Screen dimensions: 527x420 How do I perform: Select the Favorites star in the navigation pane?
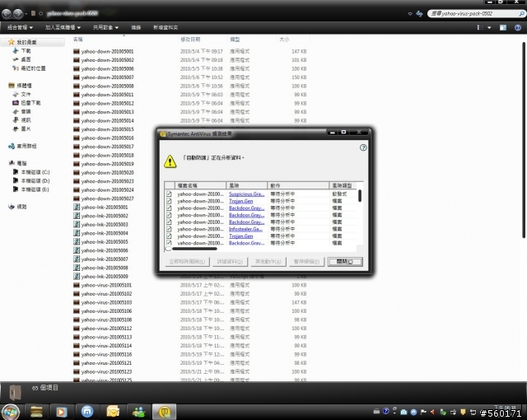pyautogui.click(x=11, y=42)
